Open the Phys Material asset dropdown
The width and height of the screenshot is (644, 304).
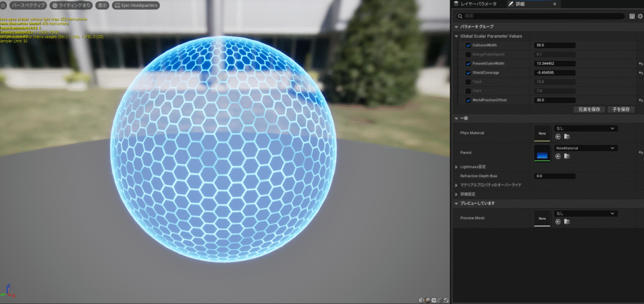[x=586, y=128]
